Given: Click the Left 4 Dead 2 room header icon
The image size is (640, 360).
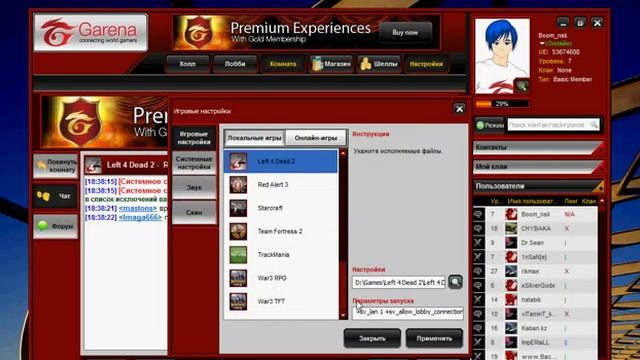Looking at the screenshot, I should [x=93, y=165].
